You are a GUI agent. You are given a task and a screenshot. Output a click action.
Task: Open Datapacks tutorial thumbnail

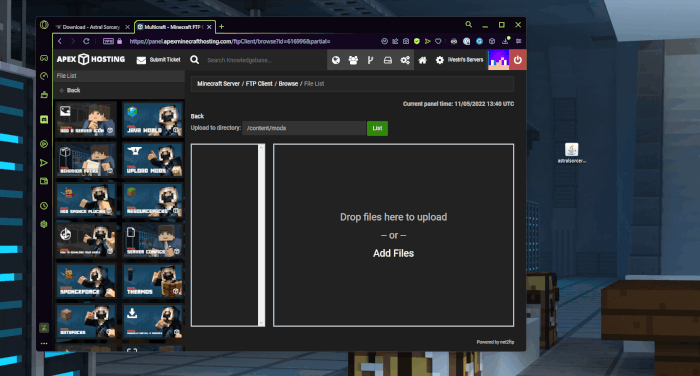click(87, 321)
